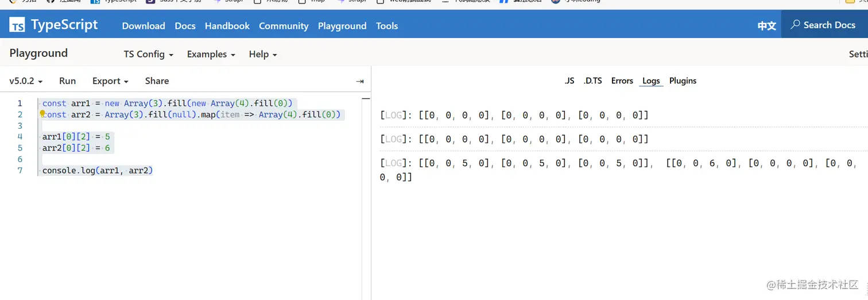Screen dimensions: 868x300
Task: Click the search magnifier icon
Action: click(795, 25)
